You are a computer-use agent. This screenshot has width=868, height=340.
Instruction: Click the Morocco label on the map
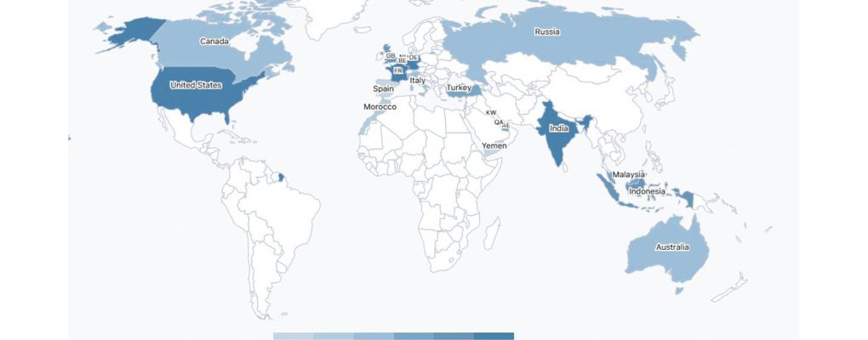point(380,107)
